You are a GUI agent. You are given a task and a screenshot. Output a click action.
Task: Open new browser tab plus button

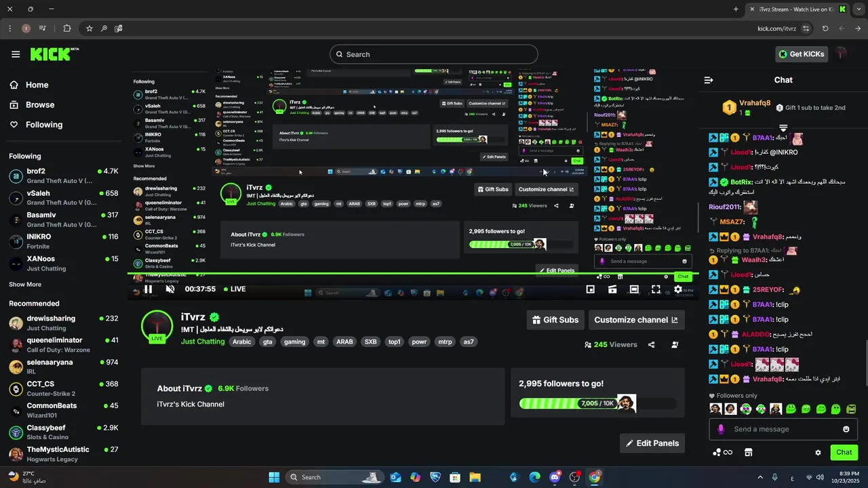pos(736,9)
